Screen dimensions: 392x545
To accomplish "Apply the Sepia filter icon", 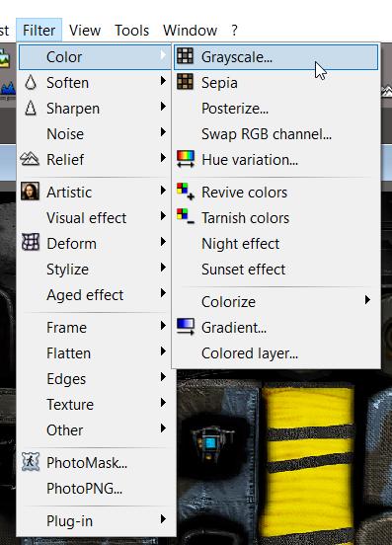I will coord(185,82).
